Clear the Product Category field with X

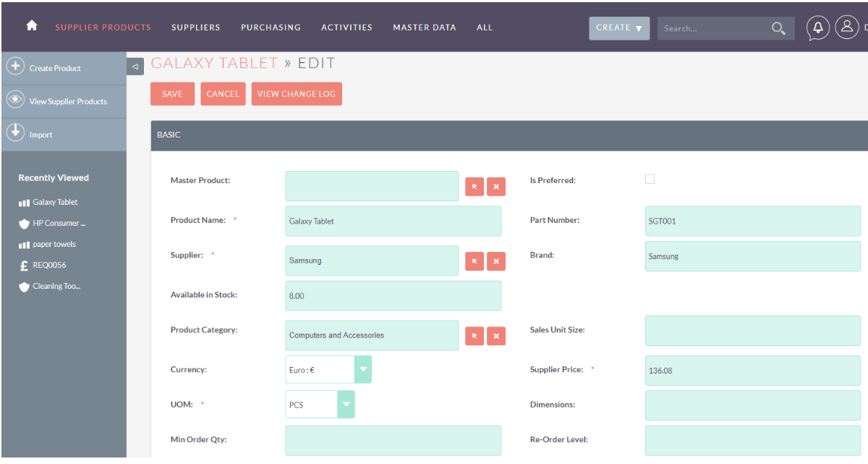pyautogui.click(x=496, y=336)
